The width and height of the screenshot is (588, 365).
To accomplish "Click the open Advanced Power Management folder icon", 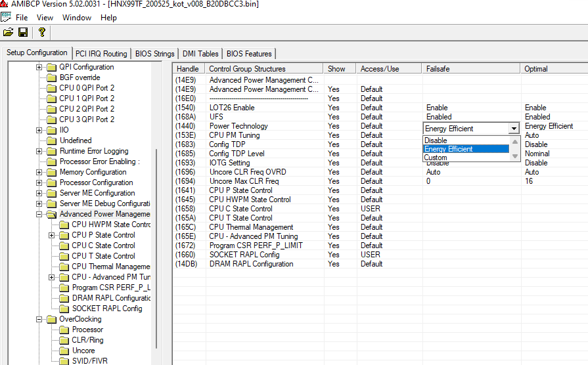I will pos(51,215).
